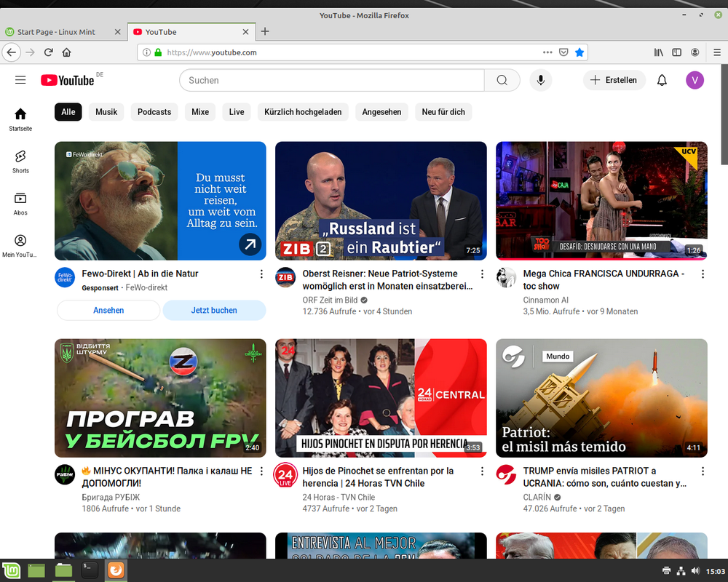
Task: Select the Mixe filter chip
Action: tap(200, 112)
